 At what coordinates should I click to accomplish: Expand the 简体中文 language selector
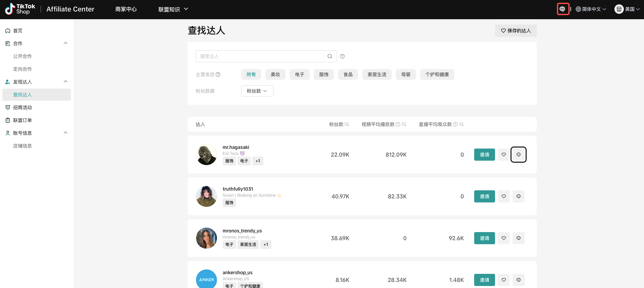[x=591, y=9]
